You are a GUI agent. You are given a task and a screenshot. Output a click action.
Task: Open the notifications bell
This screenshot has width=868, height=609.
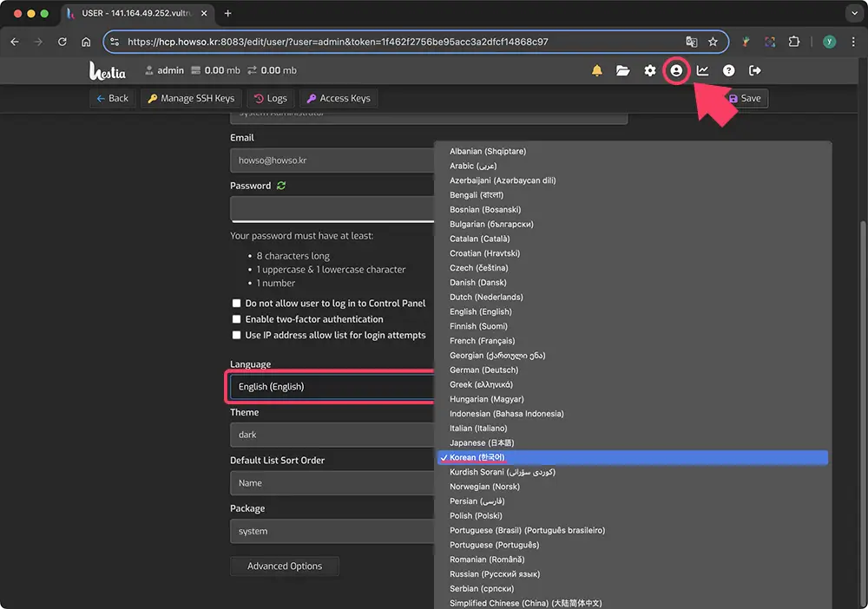click(x=597, y=70)
